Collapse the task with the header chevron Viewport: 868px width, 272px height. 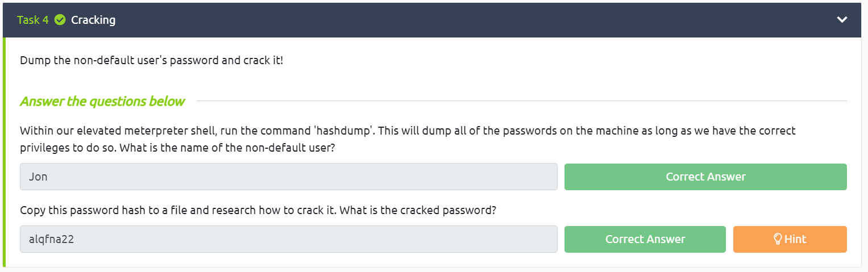point(842,20)
